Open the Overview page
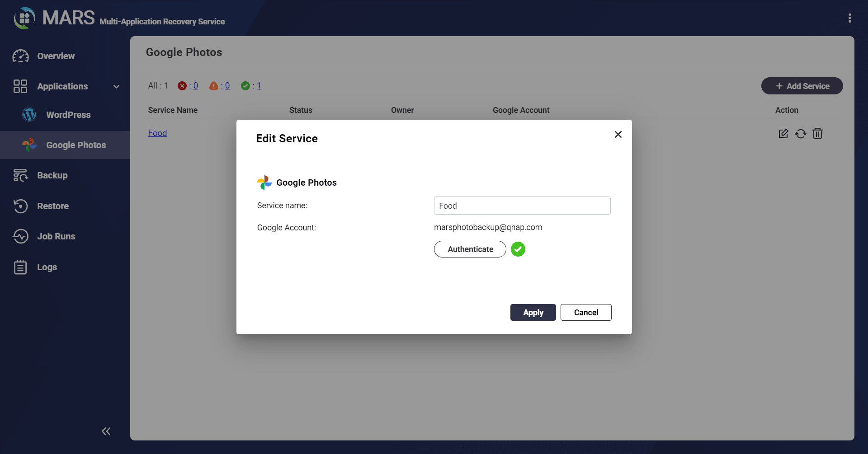 point(56,56)
